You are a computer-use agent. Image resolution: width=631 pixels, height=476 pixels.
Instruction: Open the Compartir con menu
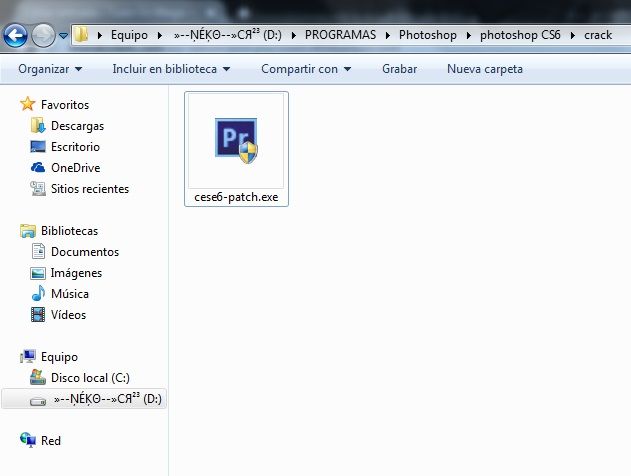point(306,69)
